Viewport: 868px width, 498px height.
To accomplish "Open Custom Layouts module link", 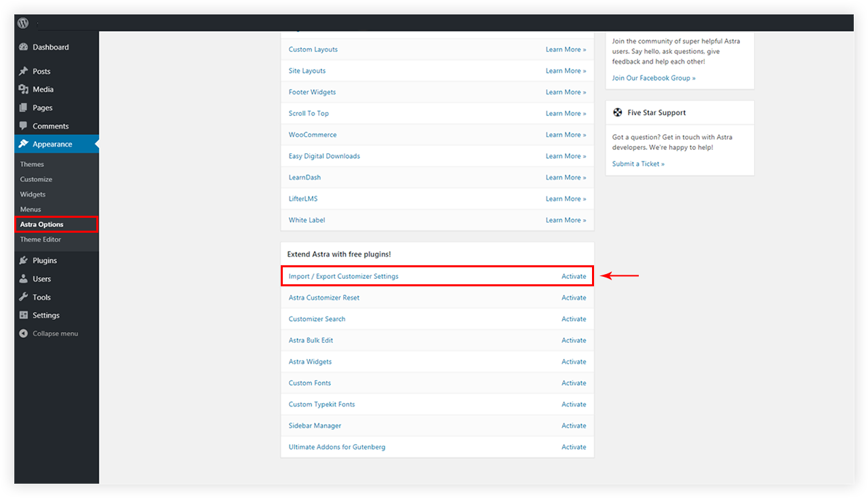I will pyautogui.click(x=313, y=50).
